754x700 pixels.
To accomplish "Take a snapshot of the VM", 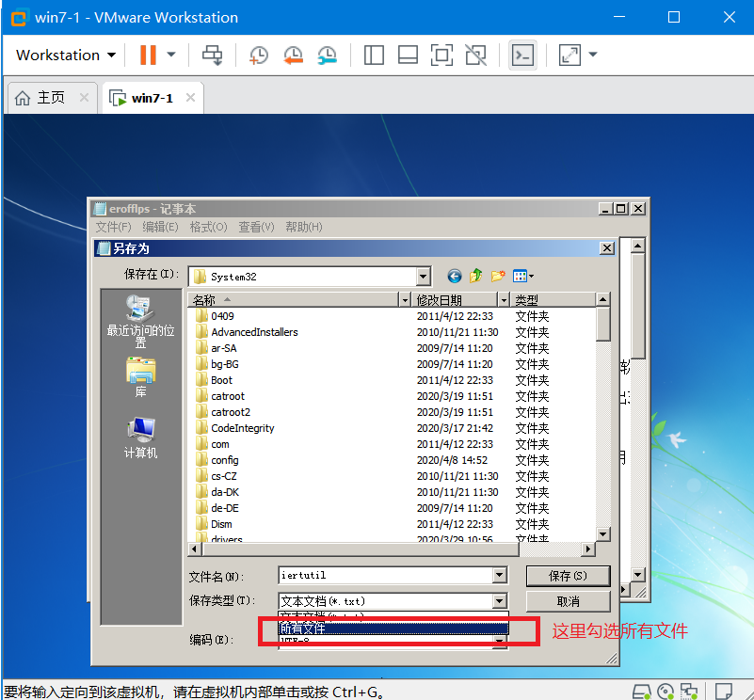I will coord(259,55).
